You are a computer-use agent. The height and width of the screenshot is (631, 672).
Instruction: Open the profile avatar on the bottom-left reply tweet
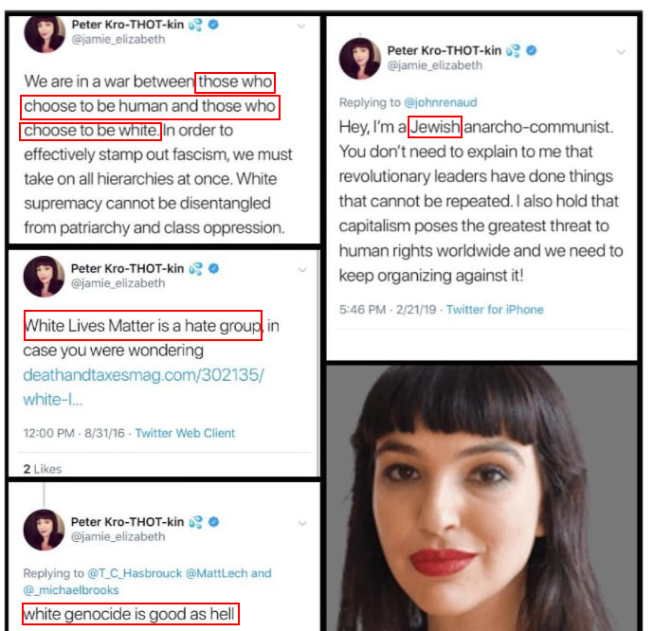[x=44, y=530]
